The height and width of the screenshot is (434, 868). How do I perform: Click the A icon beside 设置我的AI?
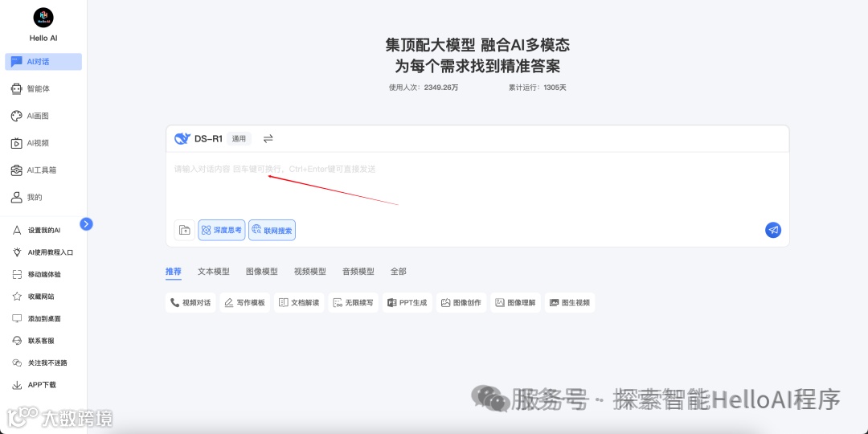point(17,231)
